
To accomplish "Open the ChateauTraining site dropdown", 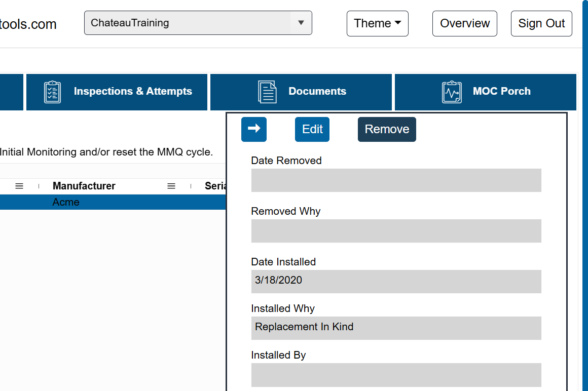I will pos(198,23).
